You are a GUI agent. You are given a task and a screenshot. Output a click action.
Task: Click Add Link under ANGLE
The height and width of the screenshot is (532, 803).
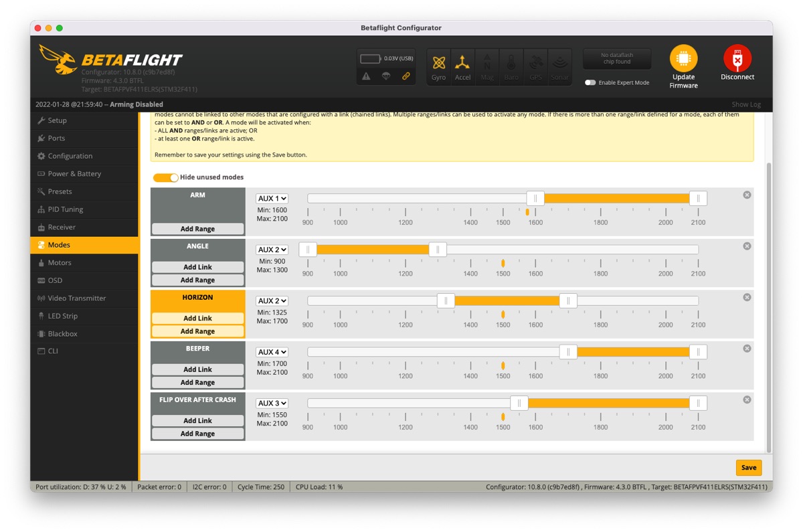[197, 267]
